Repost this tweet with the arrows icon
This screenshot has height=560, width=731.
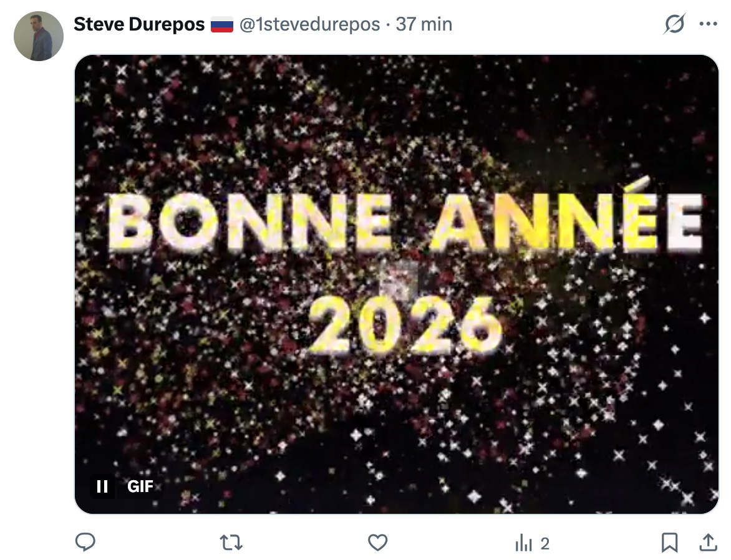pos(231,543)
